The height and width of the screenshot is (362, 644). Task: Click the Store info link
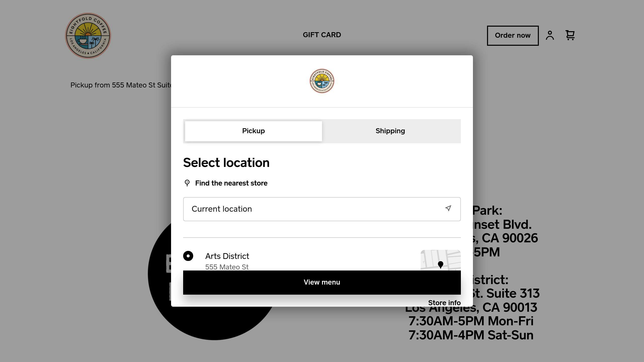[445, 303]
